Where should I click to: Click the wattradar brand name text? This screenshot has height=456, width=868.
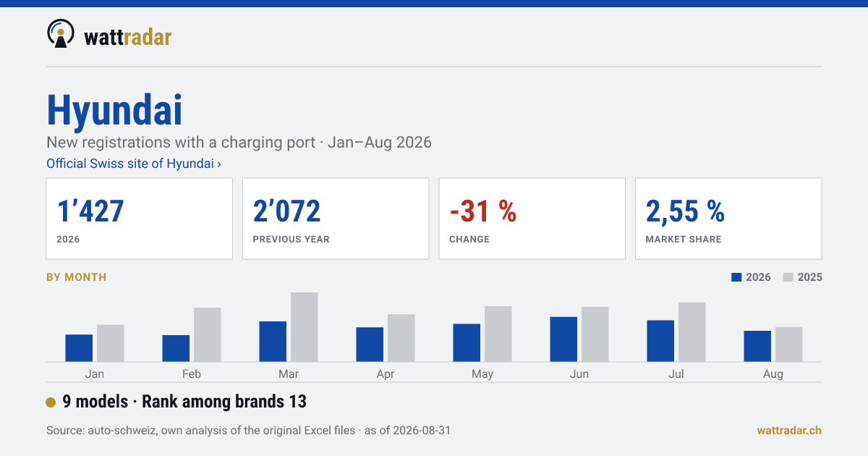[x=128, y=37]
